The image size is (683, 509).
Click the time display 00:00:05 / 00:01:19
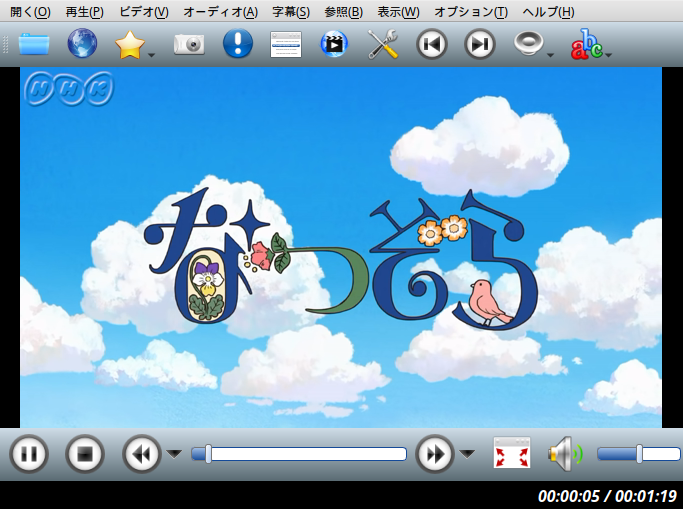608,496
